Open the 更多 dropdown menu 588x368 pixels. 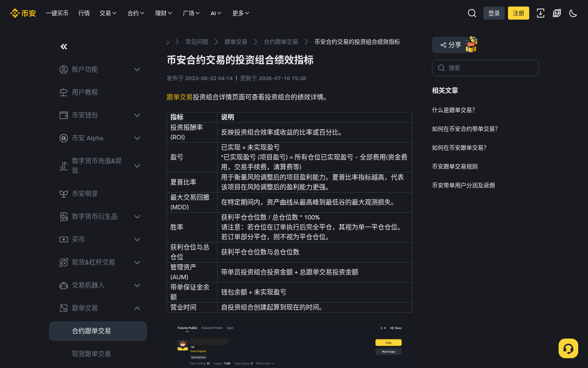241,13
